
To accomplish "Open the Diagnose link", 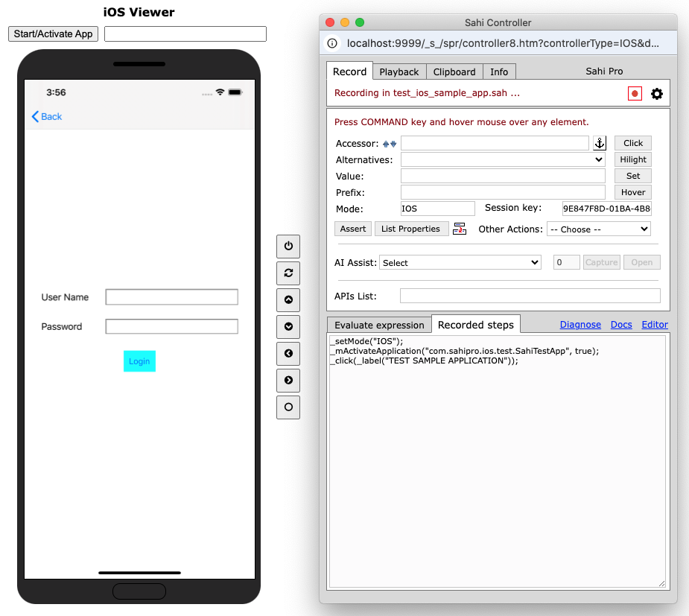I will [x=580, y=325].
